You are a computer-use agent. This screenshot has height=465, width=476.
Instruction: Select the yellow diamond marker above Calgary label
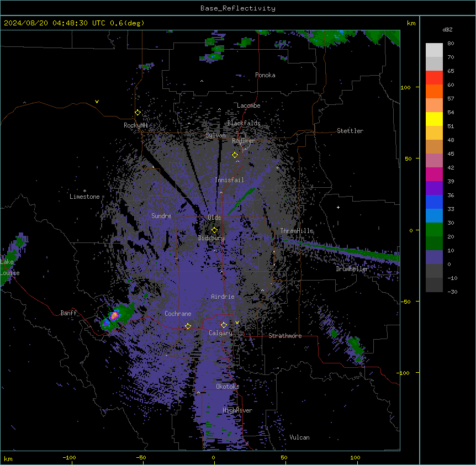coord(224,325)
